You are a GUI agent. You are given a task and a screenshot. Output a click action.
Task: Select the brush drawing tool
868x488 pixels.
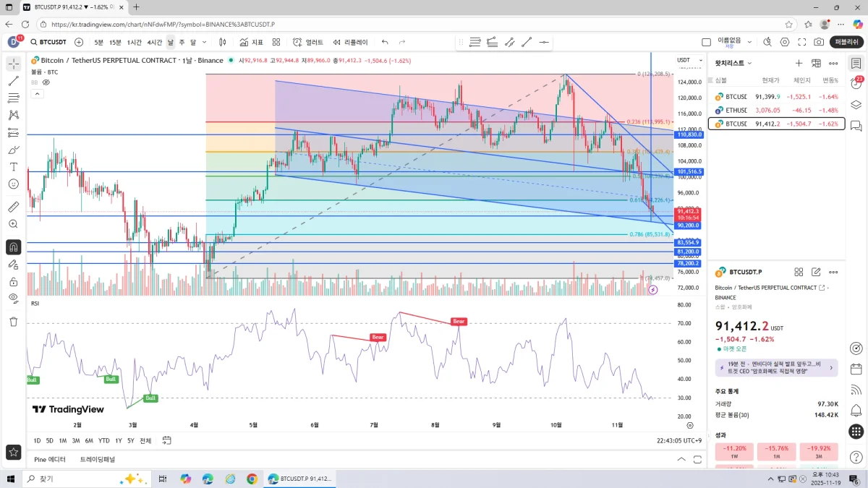13,150
